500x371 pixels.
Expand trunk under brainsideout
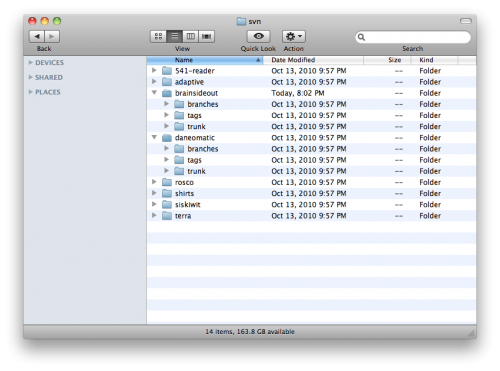pos(166,126)
